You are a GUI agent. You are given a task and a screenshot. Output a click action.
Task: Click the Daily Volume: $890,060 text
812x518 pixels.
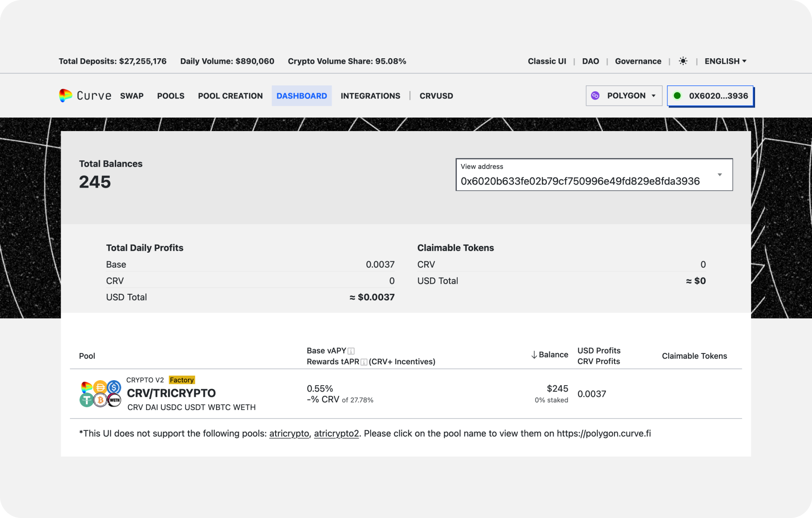(x=227, y=61)
